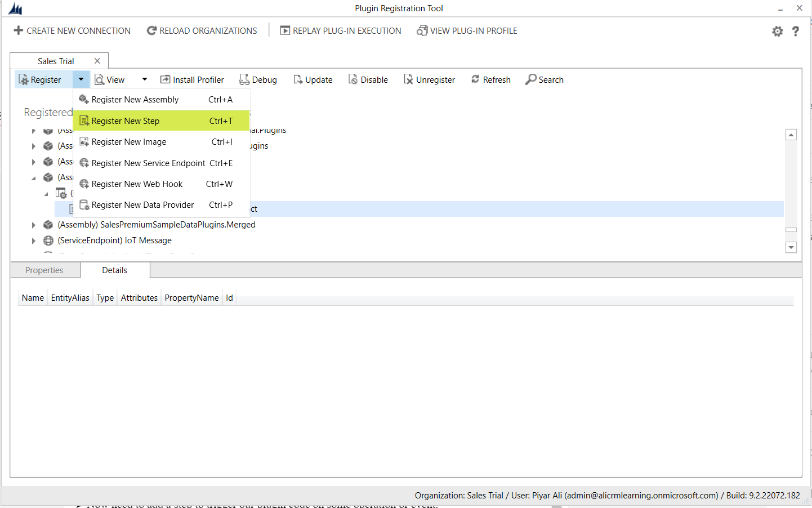Click the tree scroll down arrow
Viewport: 812px width, 508px height.
pos(791,247)
